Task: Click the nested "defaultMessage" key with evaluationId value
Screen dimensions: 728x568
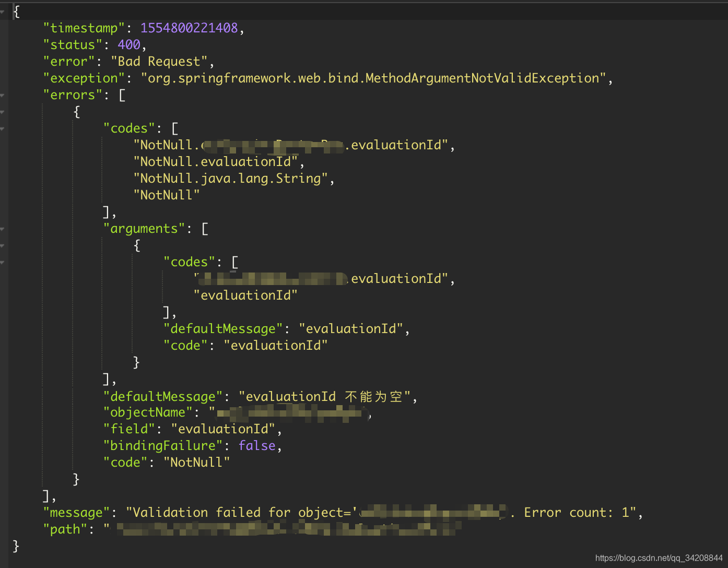Action: 223,329
